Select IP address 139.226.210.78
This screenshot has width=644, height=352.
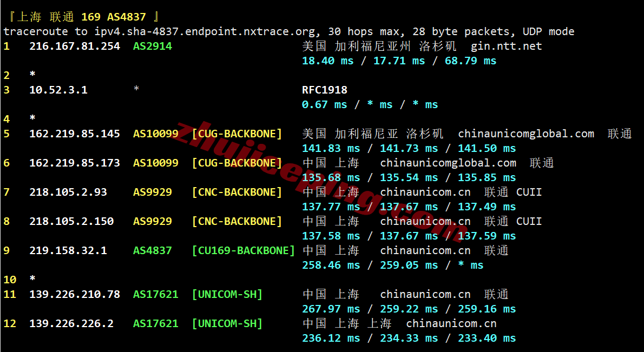click(75, 295)
